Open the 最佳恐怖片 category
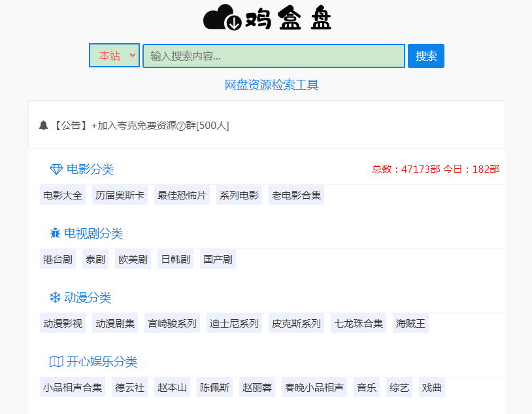The width and height of the screenshot is (532, 414). [180, 194]
